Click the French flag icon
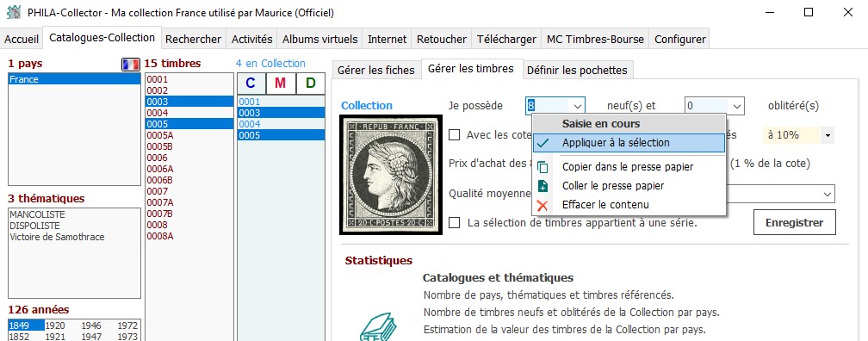The image size is (868, 341). [x=131, y=65]
